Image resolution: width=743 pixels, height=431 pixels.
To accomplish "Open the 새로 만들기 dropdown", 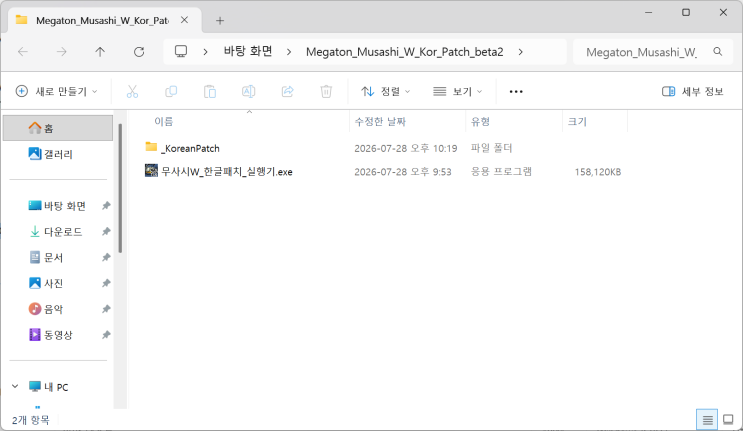I will 56,91.
